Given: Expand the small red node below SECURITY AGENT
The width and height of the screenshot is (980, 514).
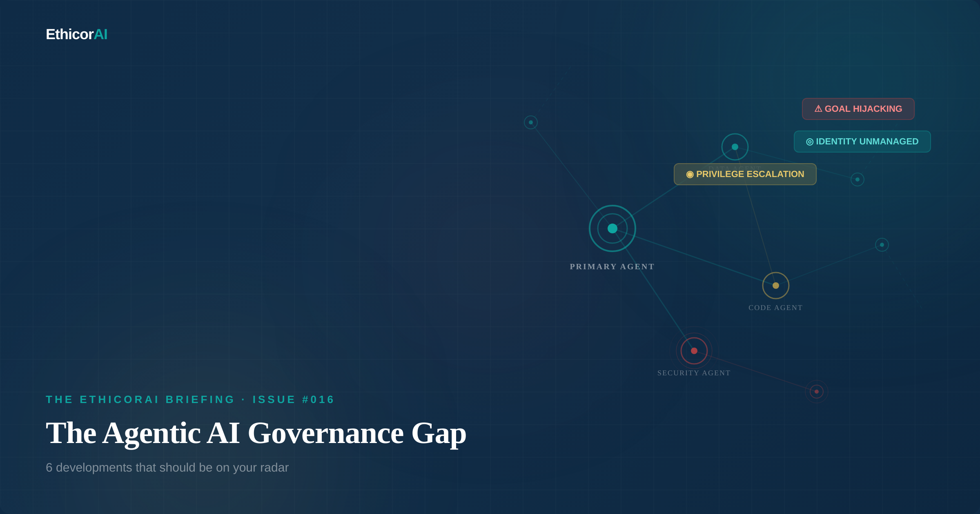Looking at the screenshot, I should 816,391.
